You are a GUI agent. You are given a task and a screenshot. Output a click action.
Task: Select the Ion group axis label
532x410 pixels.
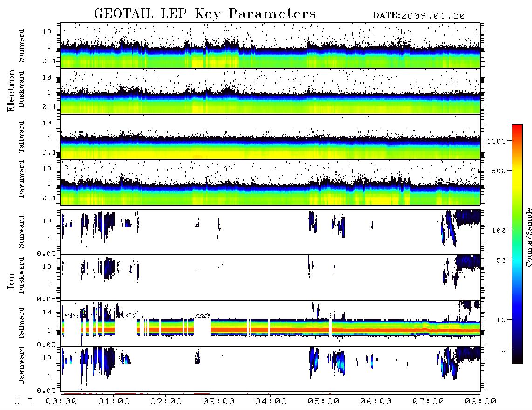click(11, 280)
